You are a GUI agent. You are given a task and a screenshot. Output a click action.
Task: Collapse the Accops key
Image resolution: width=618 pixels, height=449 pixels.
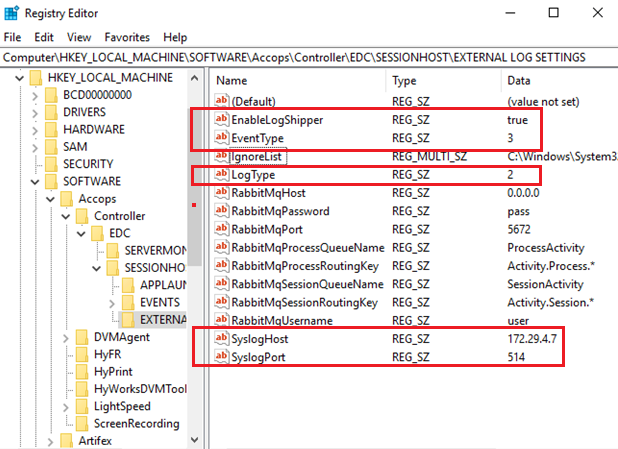50,199
